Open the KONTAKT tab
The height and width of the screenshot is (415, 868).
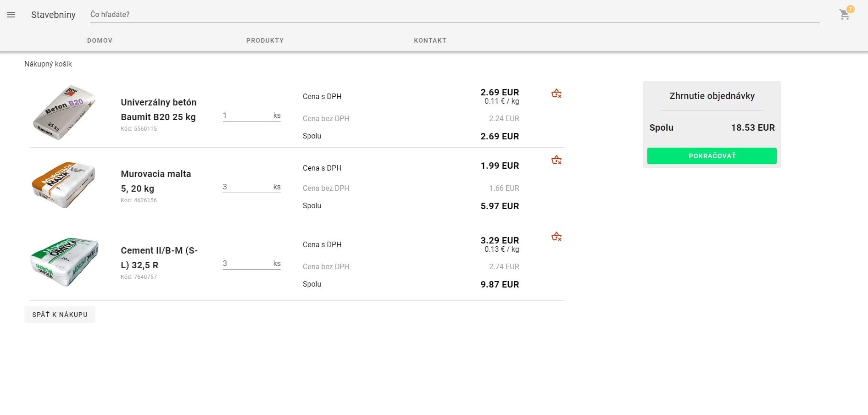coord(430,40)
